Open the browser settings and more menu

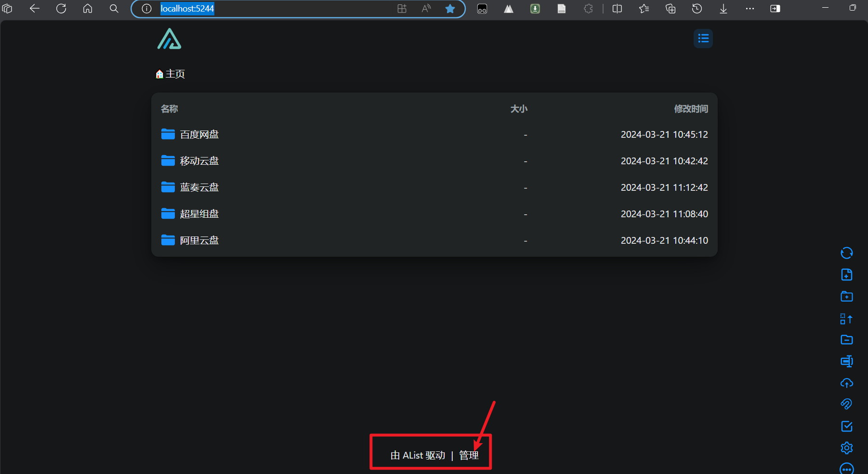[750, 9]
